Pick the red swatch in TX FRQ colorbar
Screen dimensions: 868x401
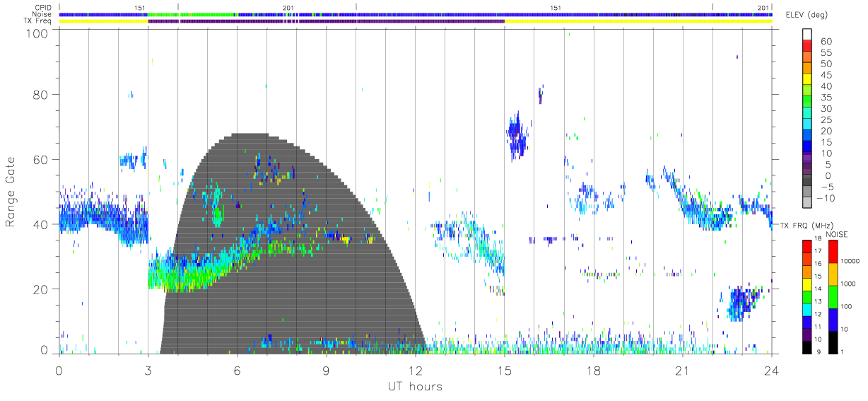(x=807, y=246)
